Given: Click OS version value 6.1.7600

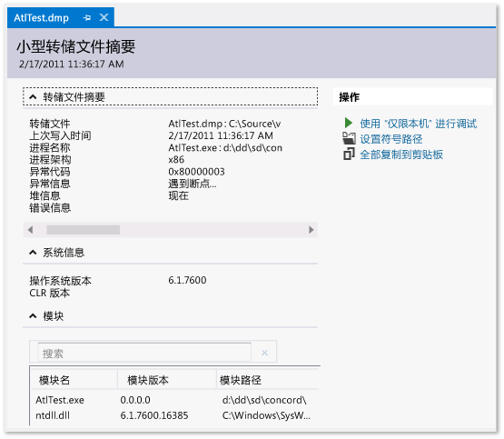Looking at the screenshot, I should 187,280.
